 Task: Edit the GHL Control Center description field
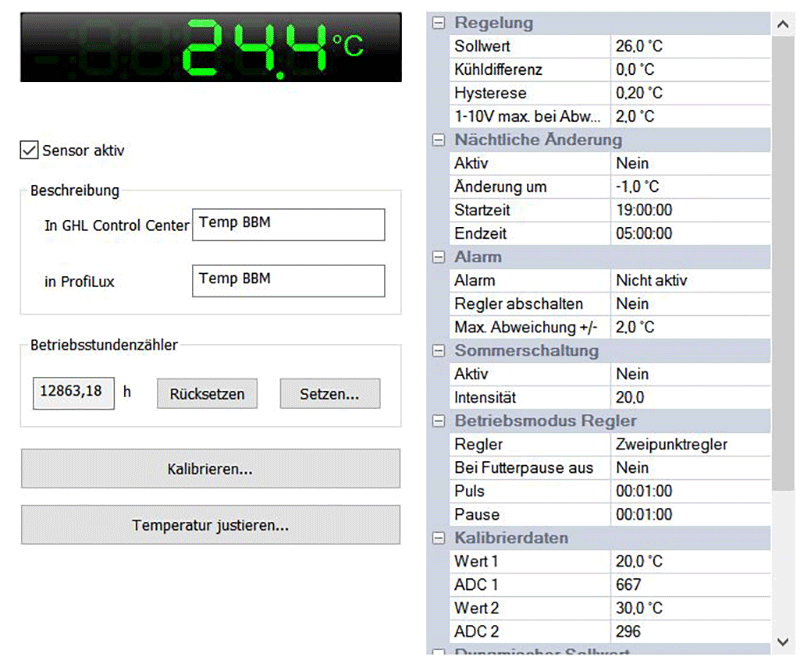(288, 225)
